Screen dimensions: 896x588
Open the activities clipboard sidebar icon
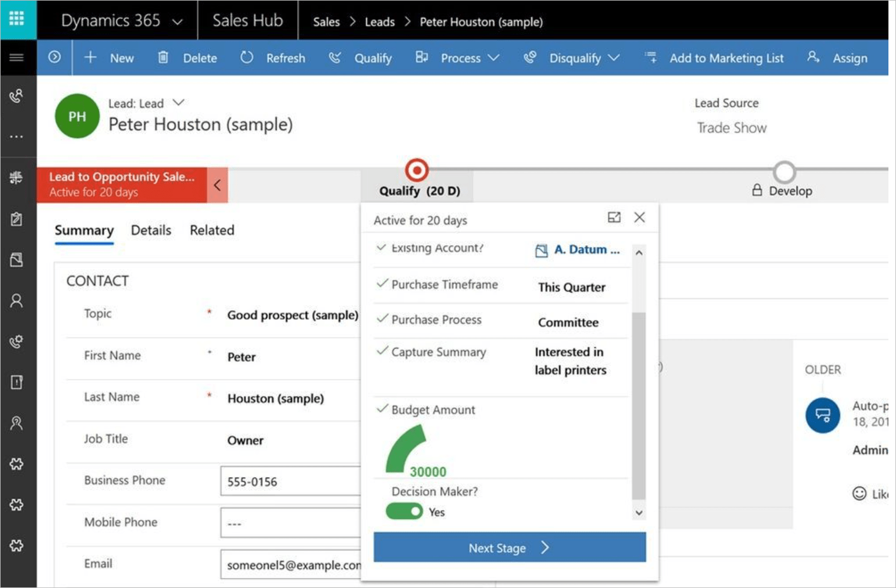(17, 219)
